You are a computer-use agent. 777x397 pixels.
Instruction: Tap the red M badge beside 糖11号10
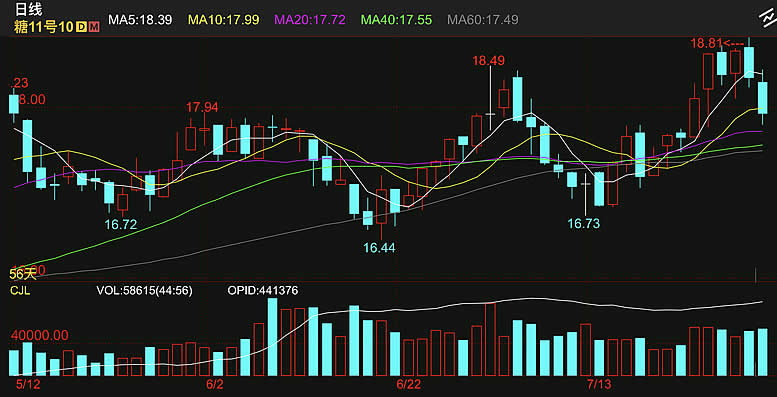click(94, 27)
